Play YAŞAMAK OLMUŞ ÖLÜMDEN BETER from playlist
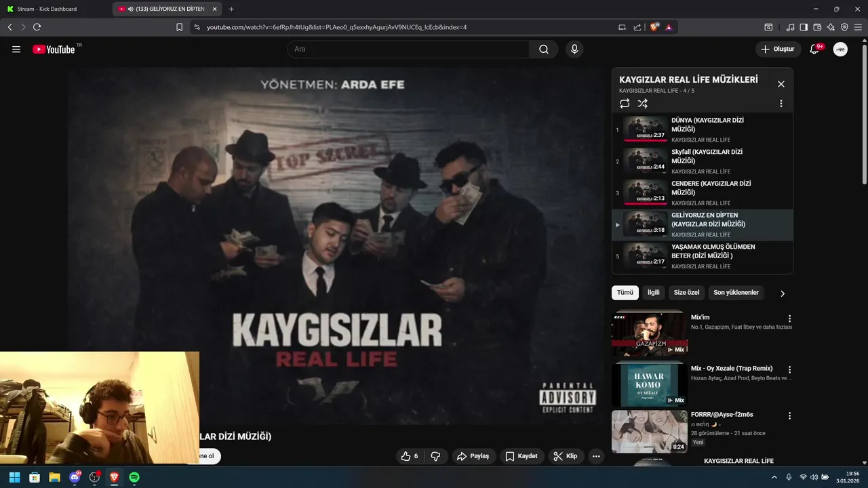This screenshot has width=868, height=488. coord(702,257)
